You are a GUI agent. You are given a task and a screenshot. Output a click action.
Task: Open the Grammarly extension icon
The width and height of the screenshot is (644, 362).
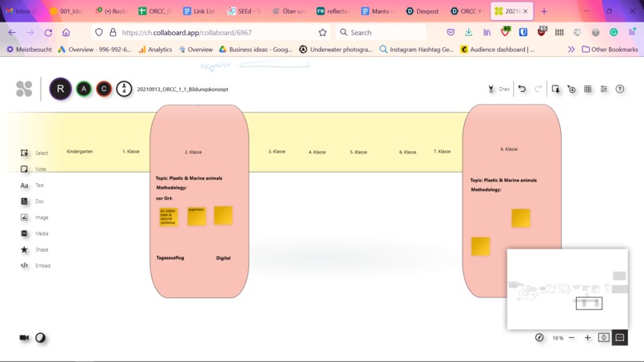point(614,32)
